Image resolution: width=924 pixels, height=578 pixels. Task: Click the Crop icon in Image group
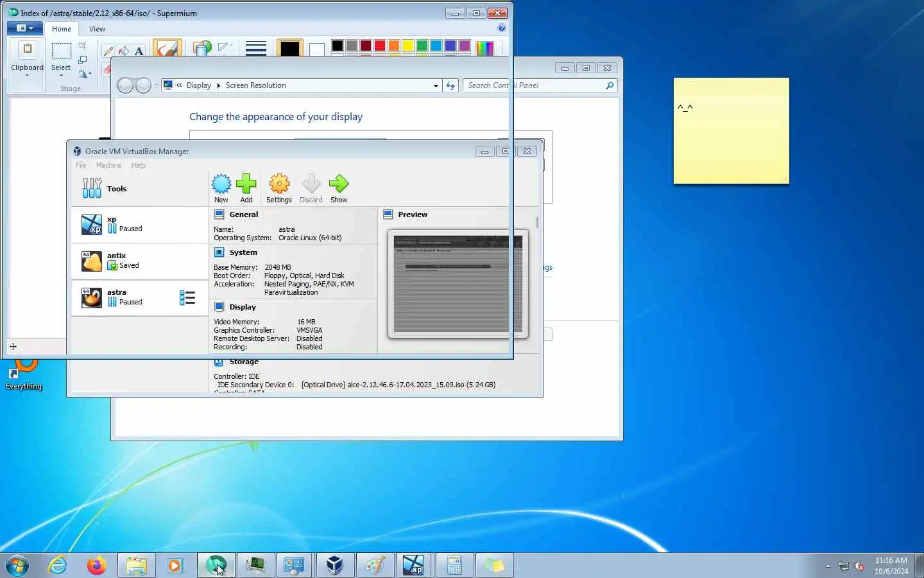[83, 45]
